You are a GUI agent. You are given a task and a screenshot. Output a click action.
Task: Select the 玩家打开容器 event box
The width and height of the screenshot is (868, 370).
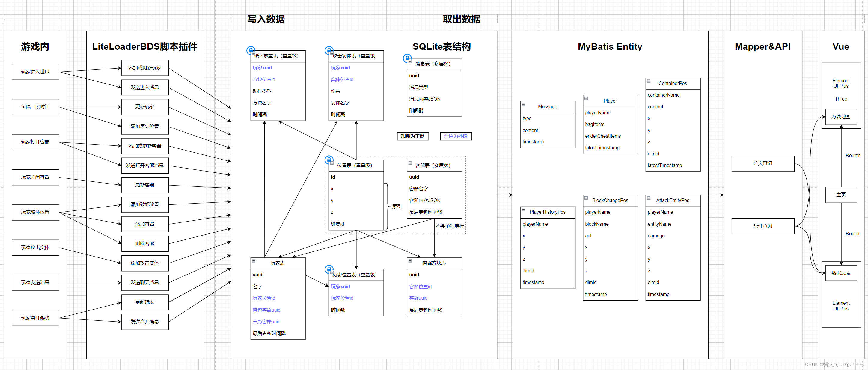click(35, 142)
